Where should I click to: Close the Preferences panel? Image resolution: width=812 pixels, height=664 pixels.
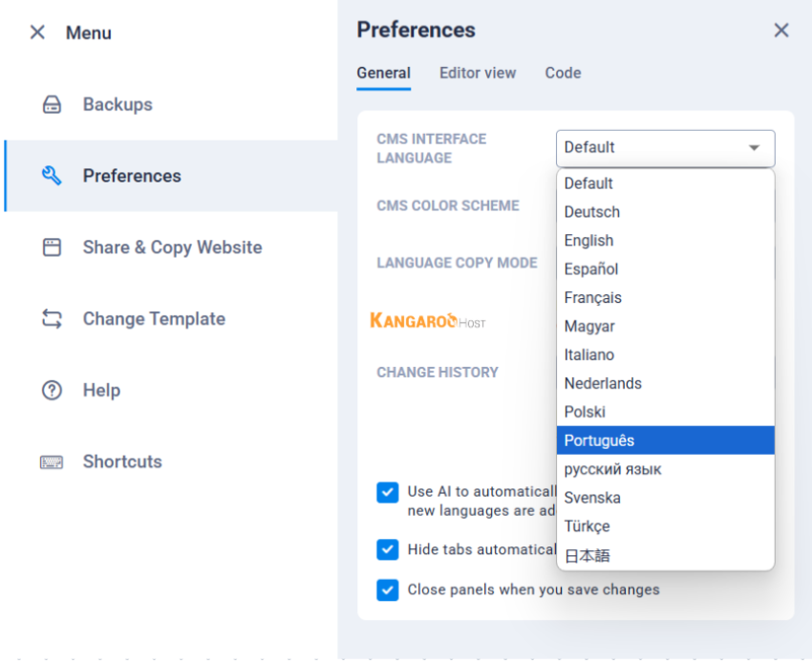click(x=781, y=31)
